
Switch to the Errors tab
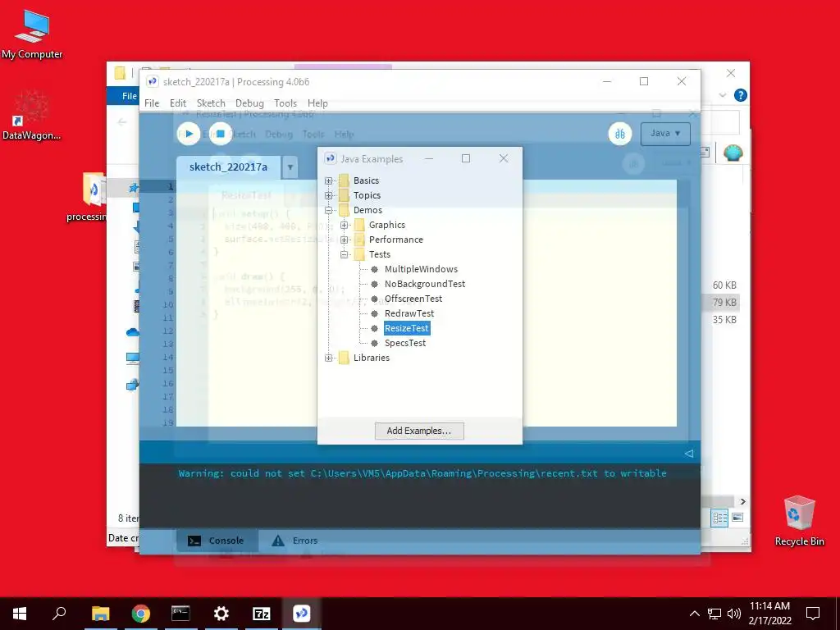pyautogui.click(x=295, y=541)
